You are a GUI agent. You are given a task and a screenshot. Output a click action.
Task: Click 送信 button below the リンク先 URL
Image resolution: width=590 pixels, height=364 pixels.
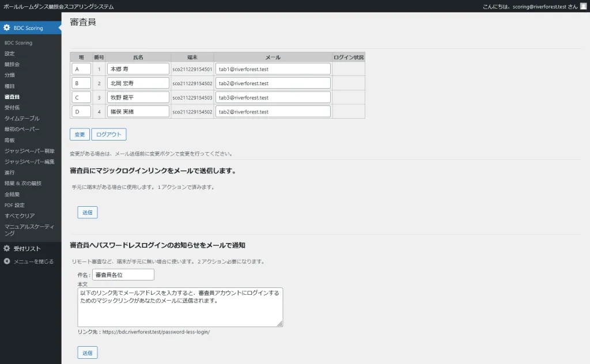click(x=88, y=352)
